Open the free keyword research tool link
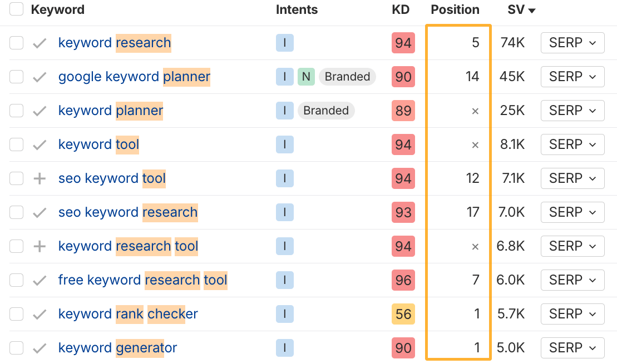 pyautogui.click(x=142, y=280)
